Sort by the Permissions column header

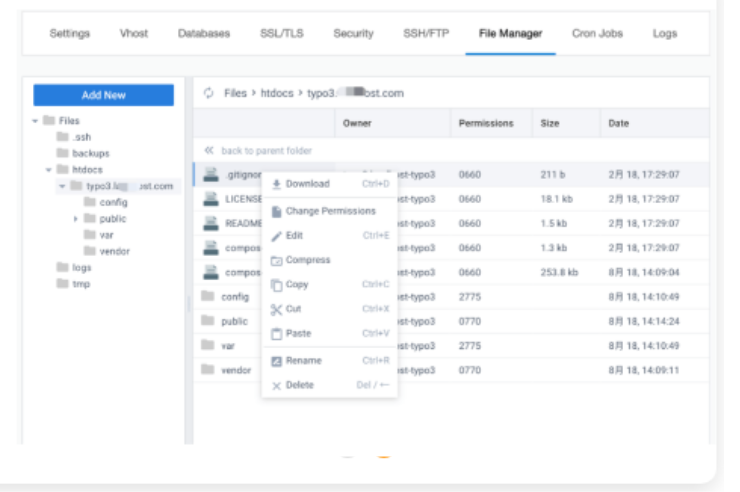pos(486,123)
